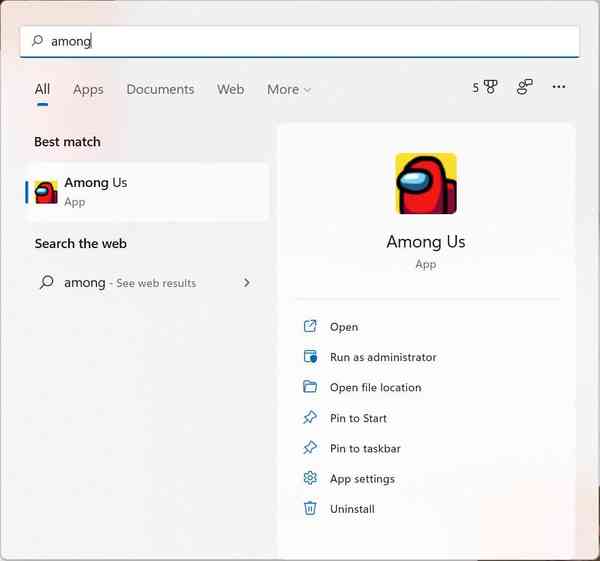The height and width of the screenshot is (561, 600).
Task: Switch to the All tab
Action: [x=42, y=89]
